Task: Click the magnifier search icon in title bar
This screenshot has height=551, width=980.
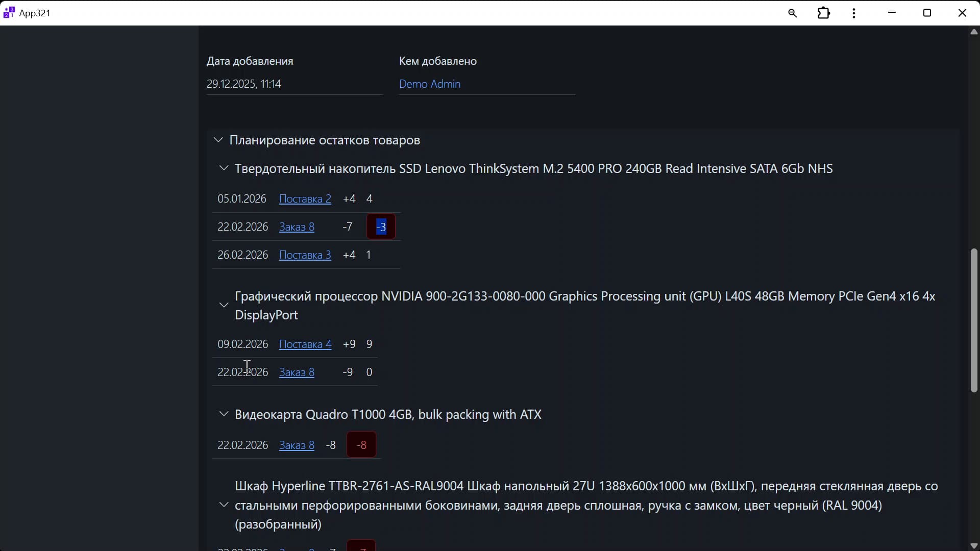Action: (x=792, y=13)
